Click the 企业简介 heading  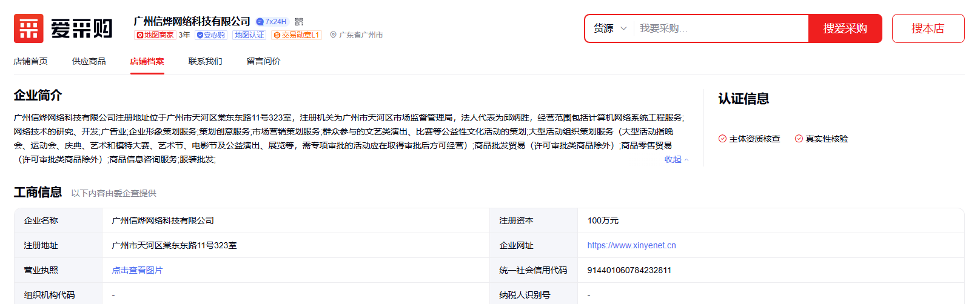[x=38, y=95]
